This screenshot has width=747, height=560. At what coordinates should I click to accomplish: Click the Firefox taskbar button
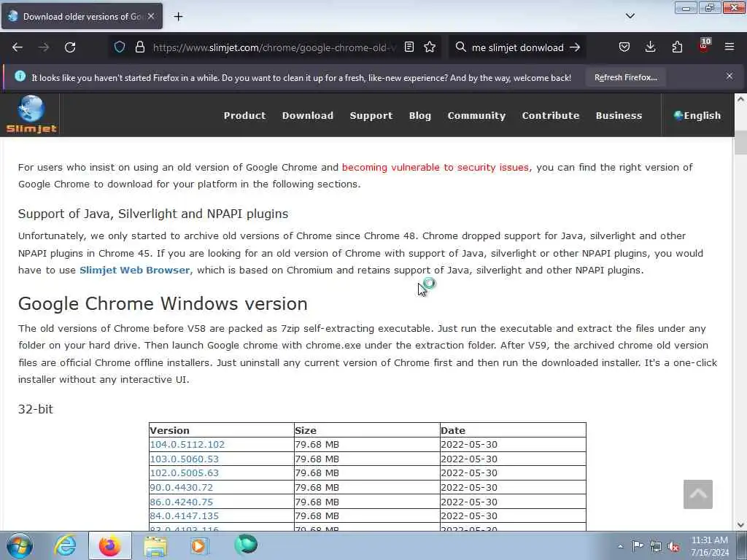click(109, 545)
